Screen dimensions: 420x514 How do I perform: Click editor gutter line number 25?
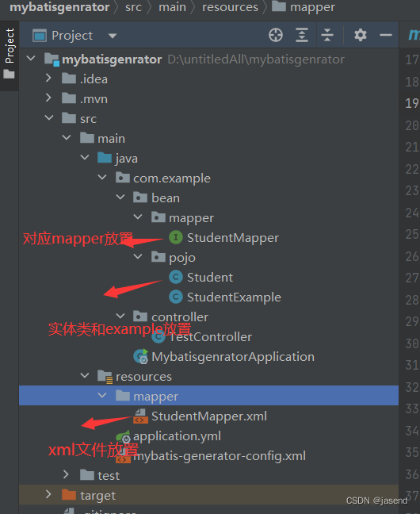pyautogui.click(x=412, y=234)
